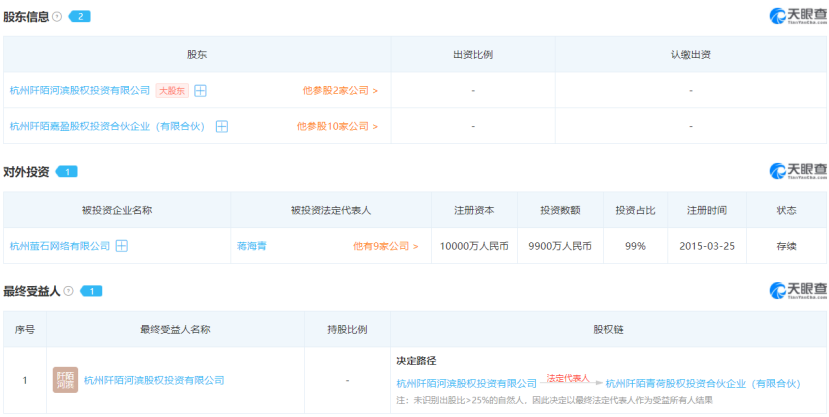The width and height of the screenshot is (829, 417).
Task: Click 序号 column header
Action: [25, 329]
